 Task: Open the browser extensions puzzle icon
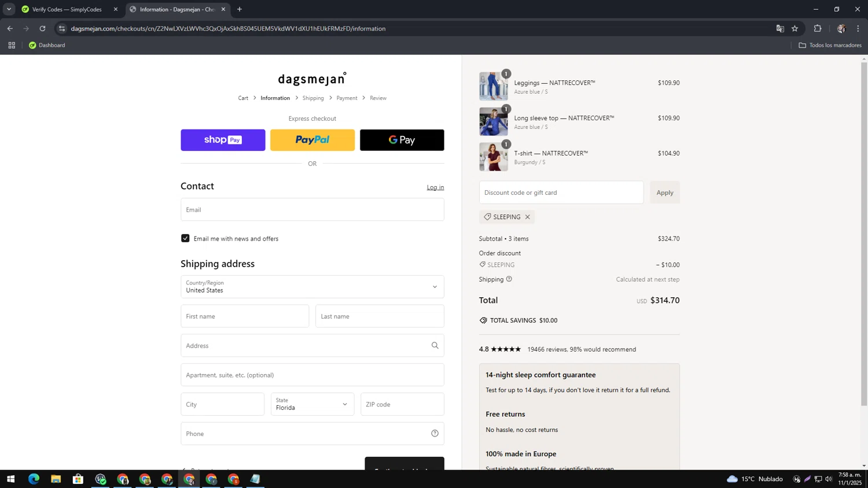(818, 28)
